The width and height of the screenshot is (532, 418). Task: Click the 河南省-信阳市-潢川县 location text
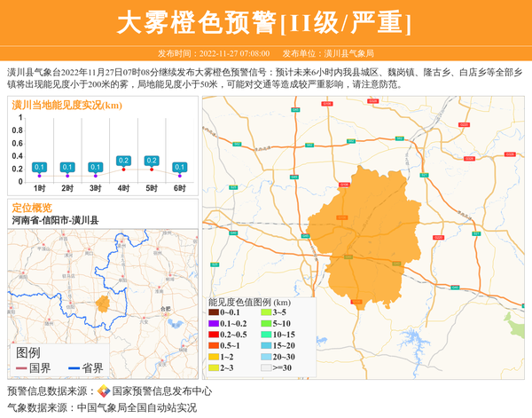click(55, 219)
